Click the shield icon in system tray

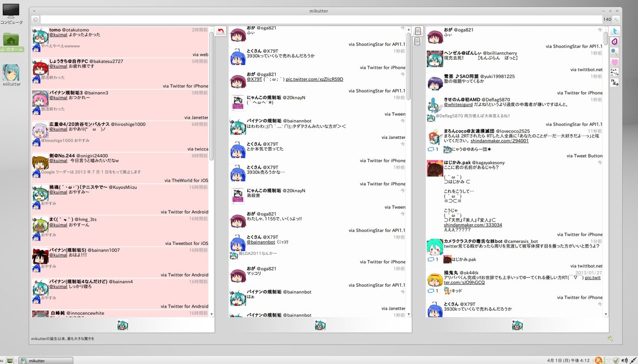click(x=616, y=360)
